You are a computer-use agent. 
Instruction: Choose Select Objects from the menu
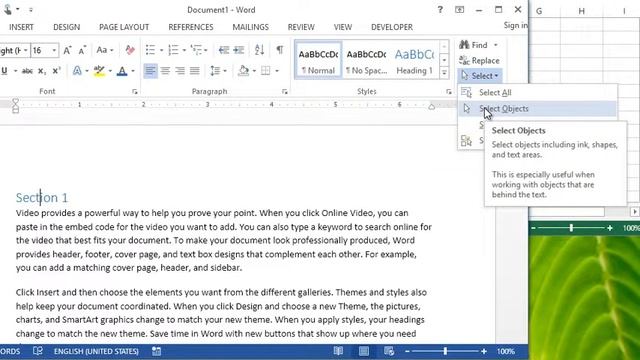tap(537, 109)
